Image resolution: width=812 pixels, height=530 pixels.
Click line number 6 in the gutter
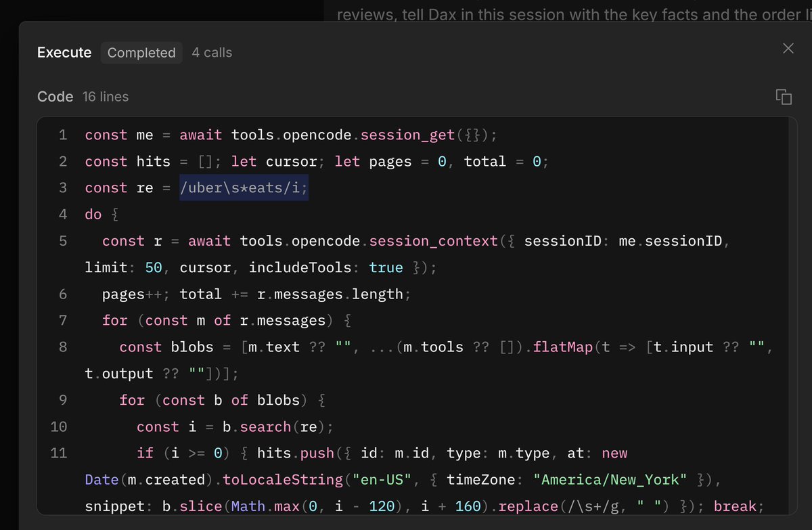(x=63, y=294)
